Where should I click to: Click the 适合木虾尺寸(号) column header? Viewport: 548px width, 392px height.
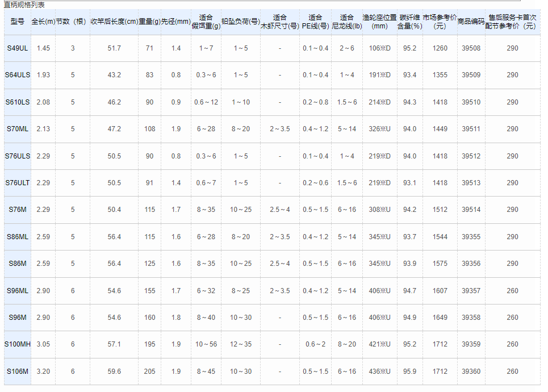point(280,22)
